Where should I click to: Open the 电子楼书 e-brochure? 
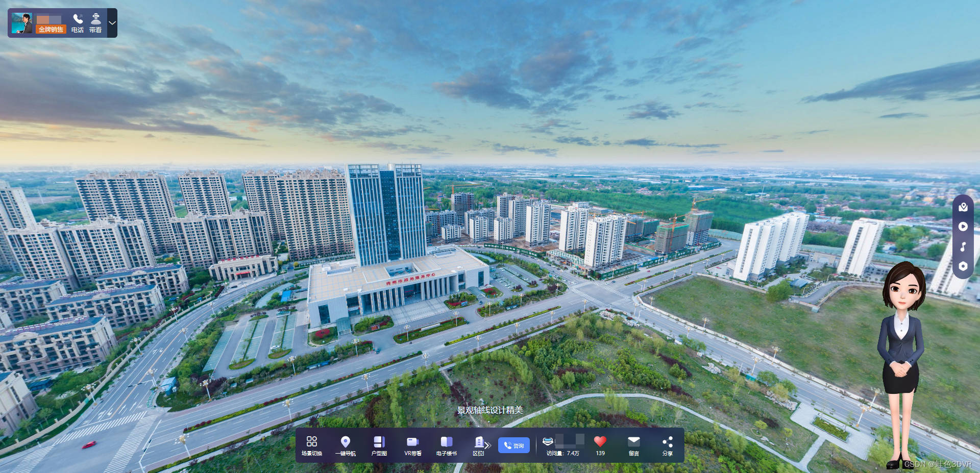point(447,445)
